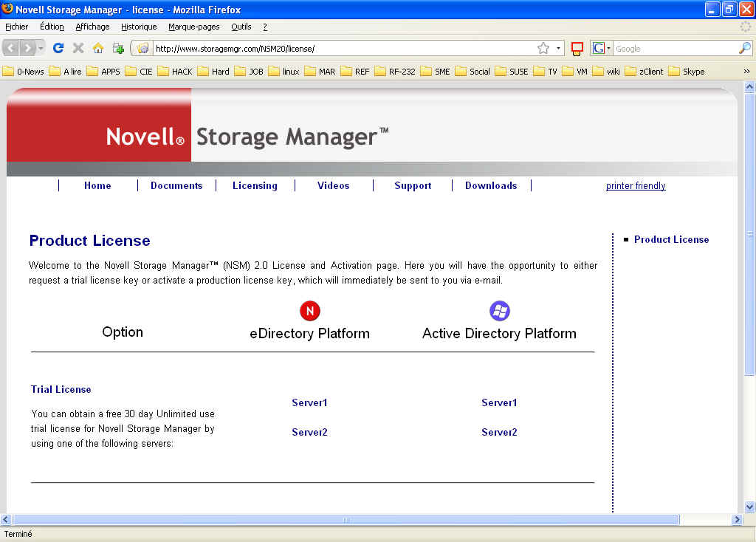Open the Outils menu
Viewport: 756px width, 542px height.
(x=241, y=27)
